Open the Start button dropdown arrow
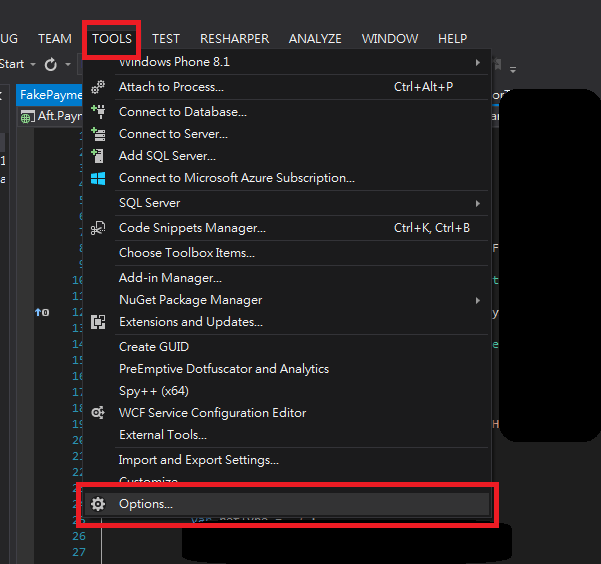The height and width of the screenshot is (564, 601). pos(32,64)
